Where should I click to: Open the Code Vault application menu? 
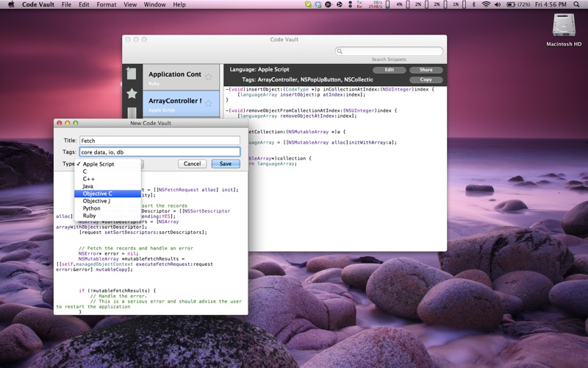(38, 4)
